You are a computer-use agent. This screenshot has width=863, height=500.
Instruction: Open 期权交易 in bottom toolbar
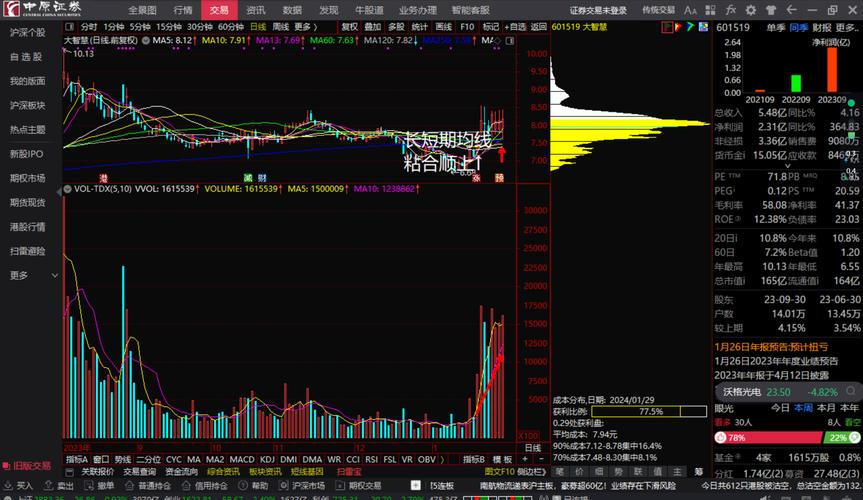[x=358, y=486]
